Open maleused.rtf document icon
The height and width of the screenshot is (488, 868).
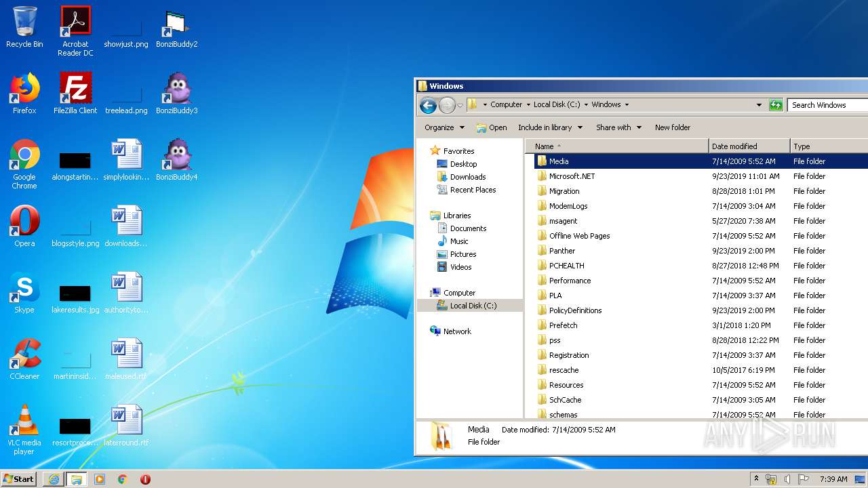coord(126,359)
